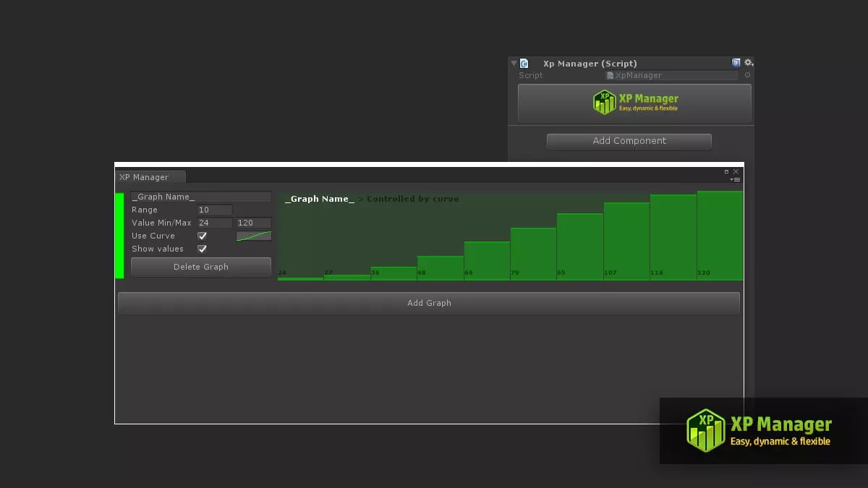Open the curve editor preview swatch

[x=254, y=236]
